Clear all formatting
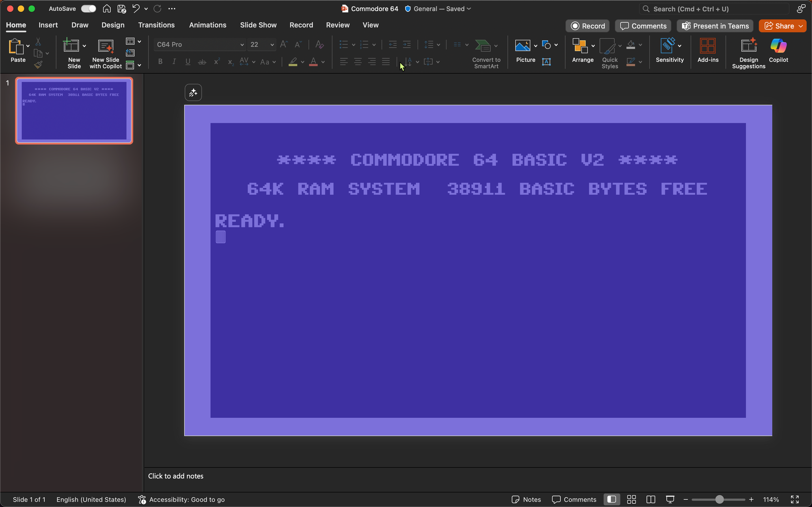Image resolution: width=812 pixels, height=507 pixels. point(320,44)
